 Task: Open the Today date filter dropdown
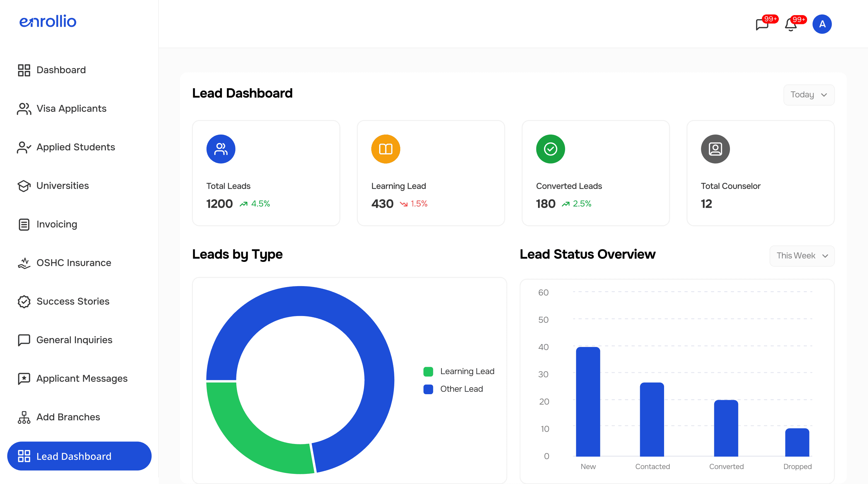click(809, 95)
